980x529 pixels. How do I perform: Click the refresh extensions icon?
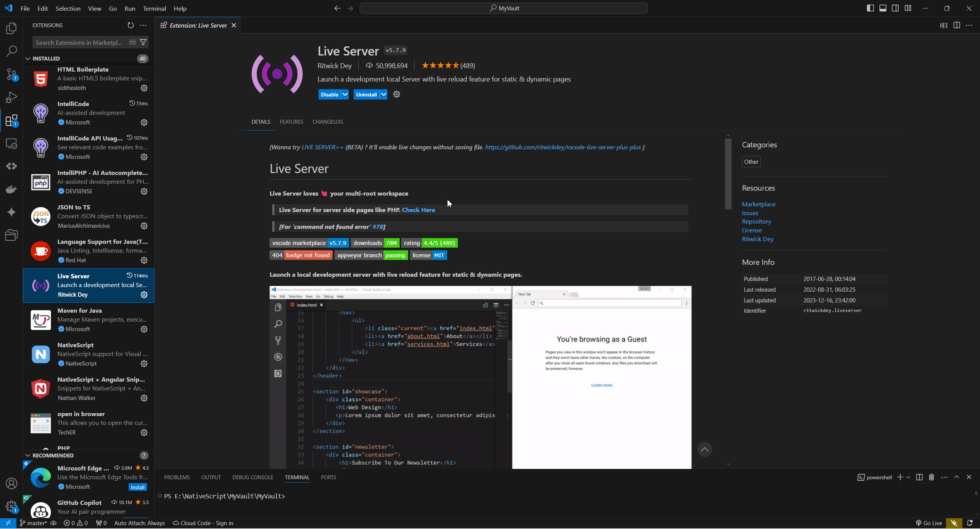[x=131, y=25]
